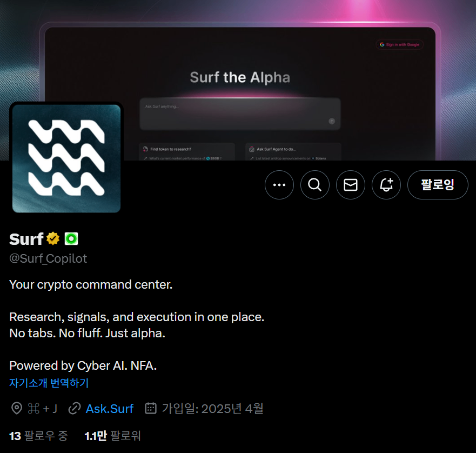Click Sign in with Google in banner
This screenshot has height=453, width=476.
pyautogui.click(x=399, y=45)
